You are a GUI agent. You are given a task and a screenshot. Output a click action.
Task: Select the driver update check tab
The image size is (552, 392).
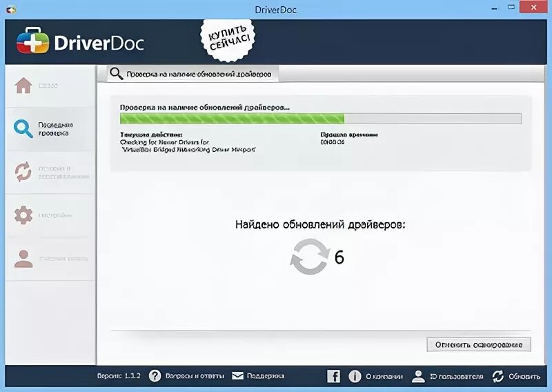click(x=193, y=74)
